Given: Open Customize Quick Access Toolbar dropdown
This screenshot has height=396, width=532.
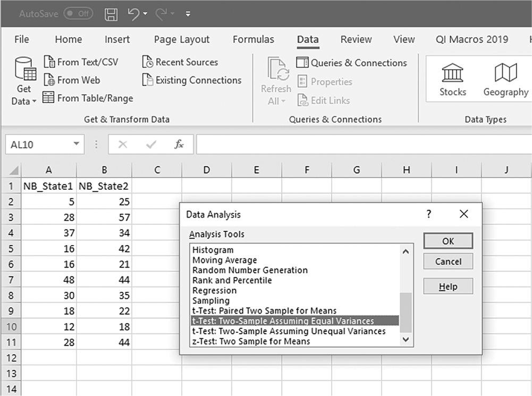Looking at the screenshot, I should (x=188, y=14).
